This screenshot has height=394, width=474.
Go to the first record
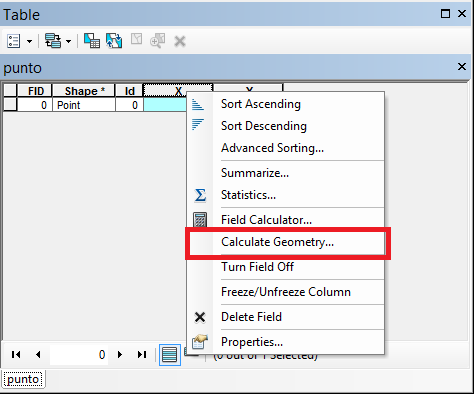click(16, 354)
